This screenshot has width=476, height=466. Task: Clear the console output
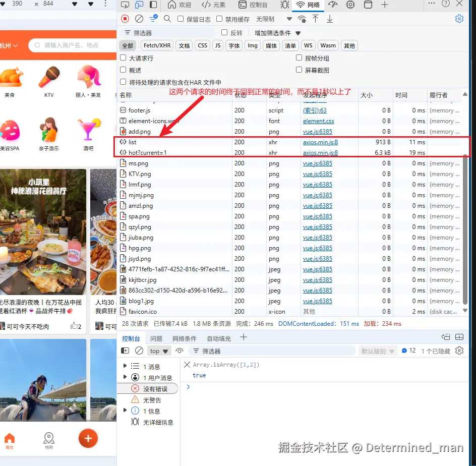click(139, 351)
